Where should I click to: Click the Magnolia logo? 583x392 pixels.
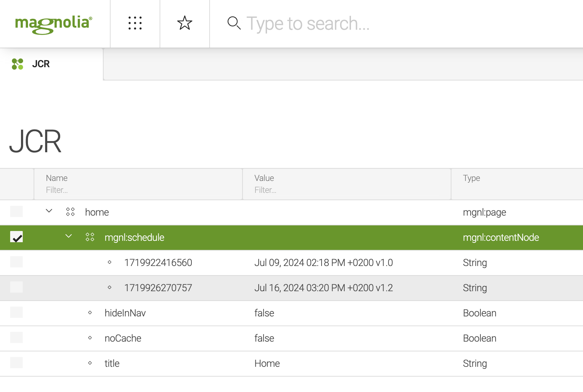(54, 24)
